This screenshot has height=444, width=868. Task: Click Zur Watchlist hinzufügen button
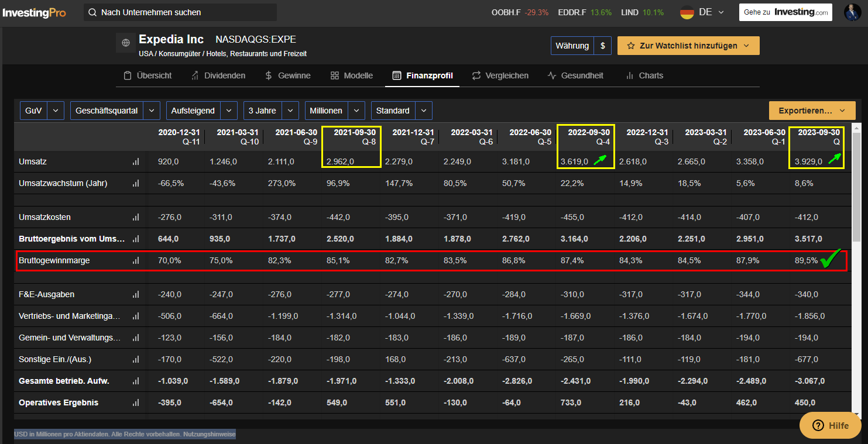pyautogui.click(x=688, y=46)
